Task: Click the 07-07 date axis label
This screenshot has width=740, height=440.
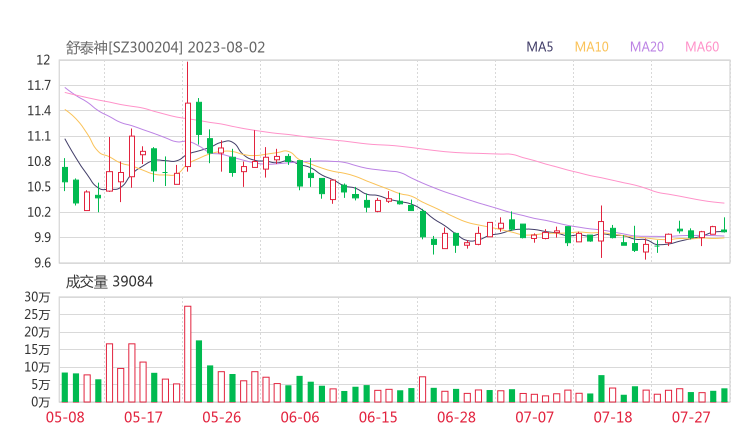Action: pos(534,417)
